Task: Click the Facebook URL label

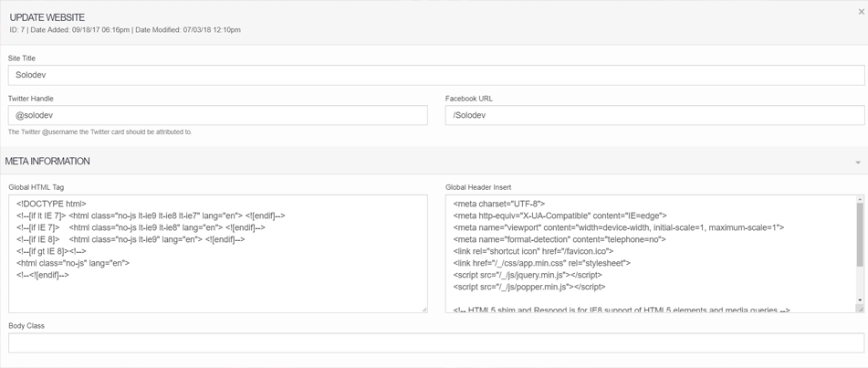Action: point(469,99)
